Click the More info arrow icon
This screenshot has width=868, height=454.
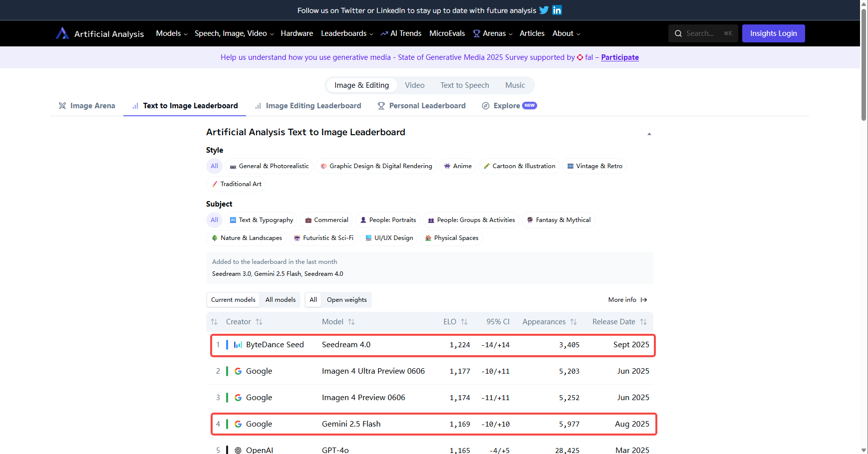point(644,300)
